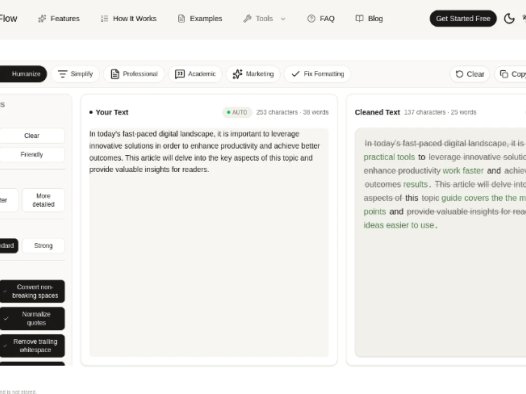Click the green 'work faster' inserted text
The width and height of the screenshot is (526, 394).
pos(463,171)
